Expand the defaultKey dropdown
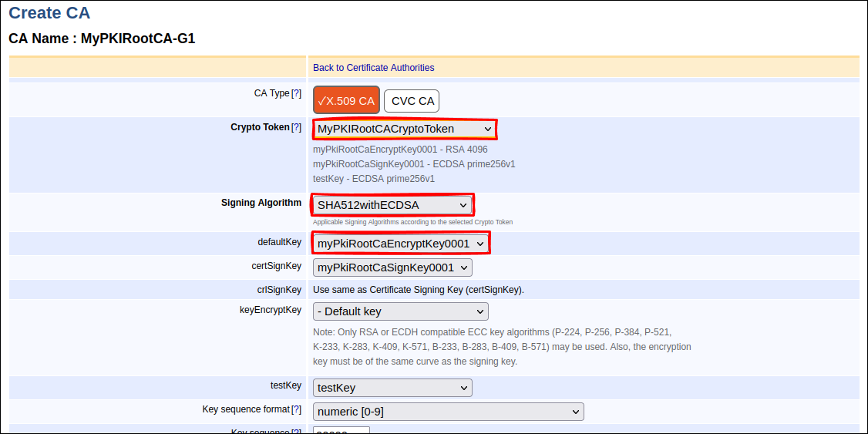Screen dimensions: 868x434 pyautogui.click(x=401, y=244)
